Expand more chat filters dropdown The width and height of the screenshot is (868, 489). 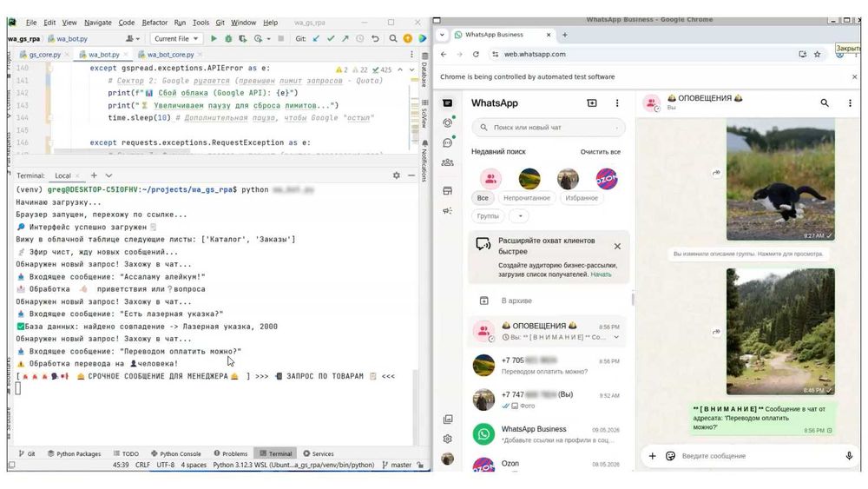coord(519,216)
